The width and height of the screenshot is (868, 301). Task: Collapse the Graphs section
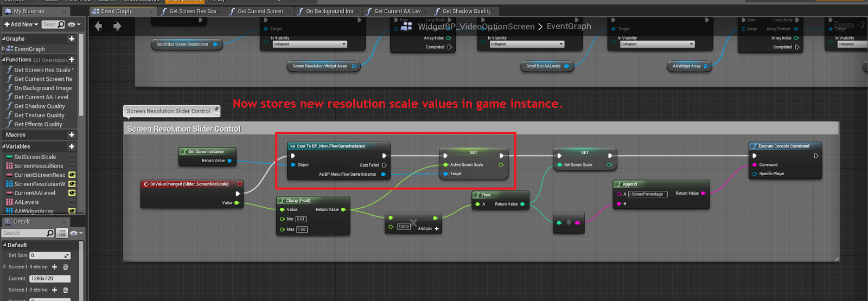pyautogui.click(x=3, y=39)
